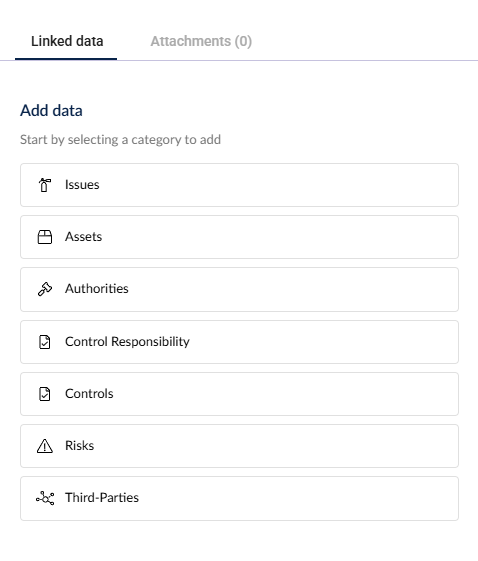The height and width of the screenshot is (561, 478).
Task: Open the Third-Parties label
Action: pyautogui.click(x=102, y=498)
